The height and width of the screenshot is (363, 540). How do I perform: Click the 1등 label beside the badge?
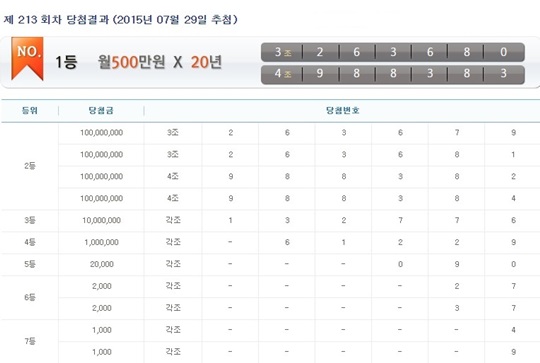click(66, 62)
